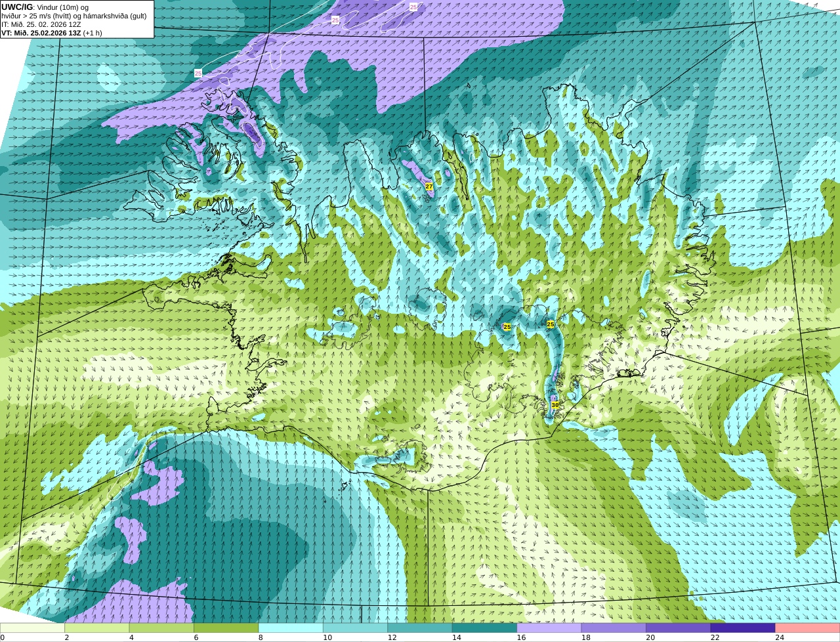This screenshot has width=840, height=642.
Task: Click the 6–8 m/s olive green legend swatch
Action: point(226,628)
